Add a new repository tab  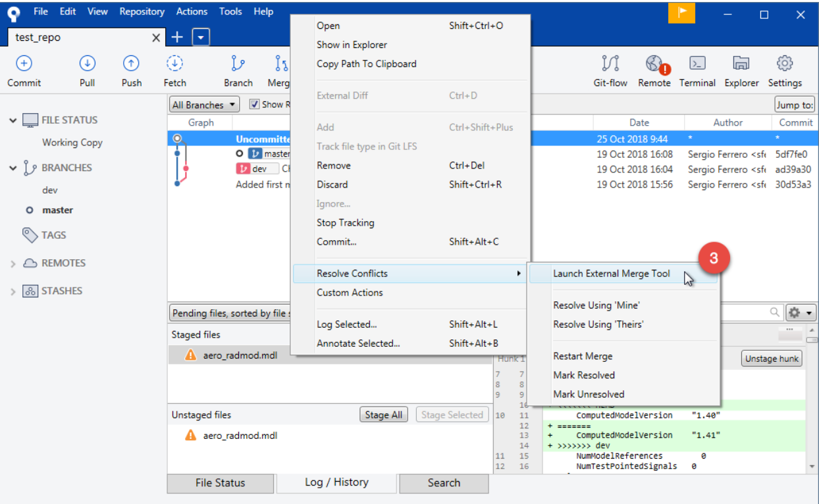pos(177,38)
